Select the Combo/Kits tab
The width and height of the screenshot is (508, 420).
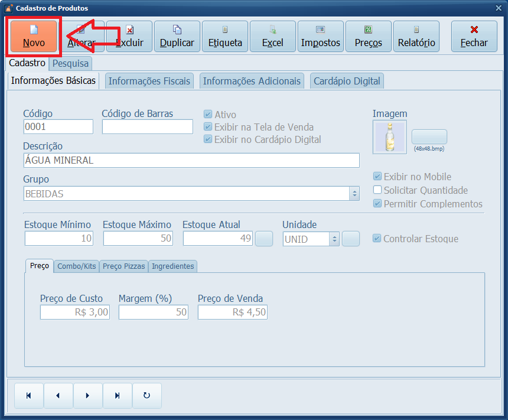[76, 266]
